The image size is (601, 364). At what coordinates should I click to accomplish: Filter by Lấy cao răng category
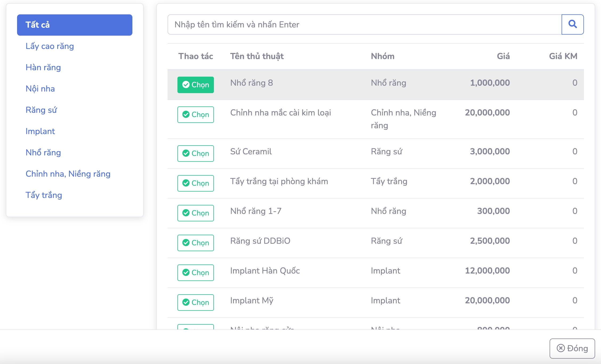coord(50,46)
